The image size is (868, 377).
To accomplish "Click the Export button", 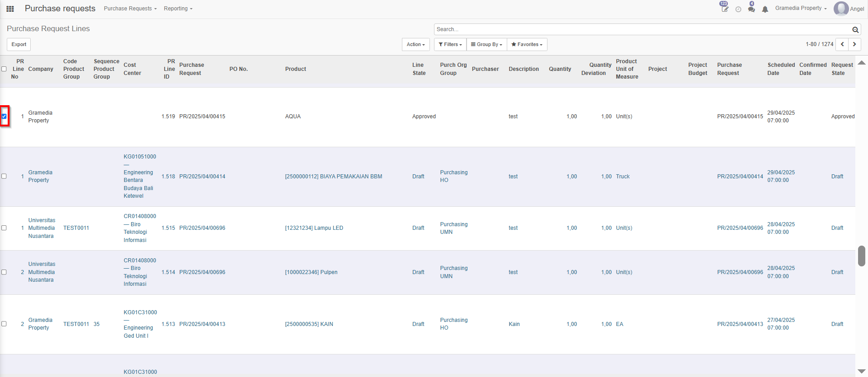I will [19, 44].
